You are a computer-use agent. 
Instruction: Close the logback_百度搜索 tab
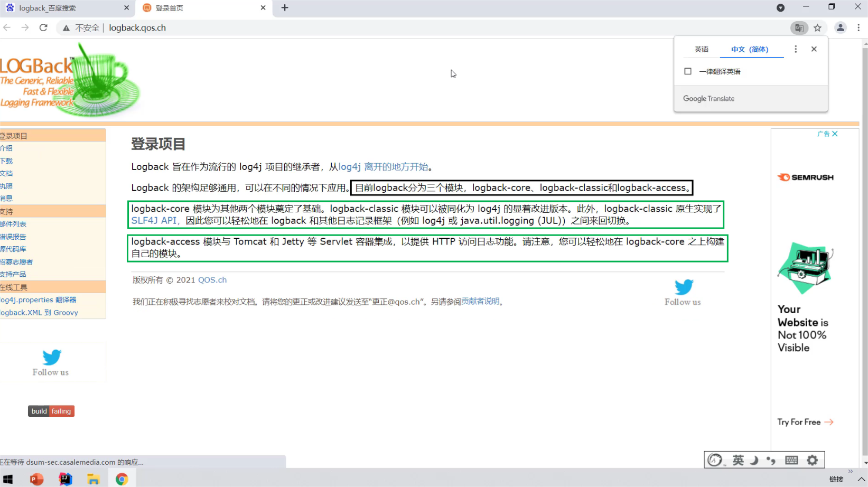[127, 8]
